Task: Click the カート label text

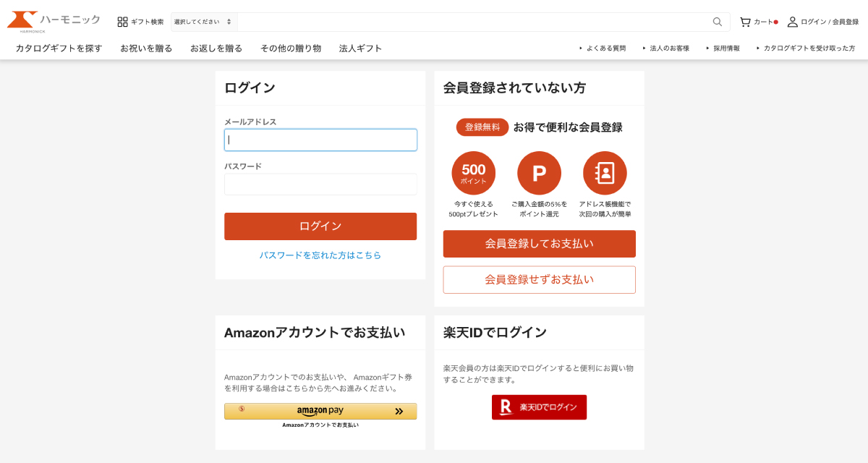Action: coord(763,22)
